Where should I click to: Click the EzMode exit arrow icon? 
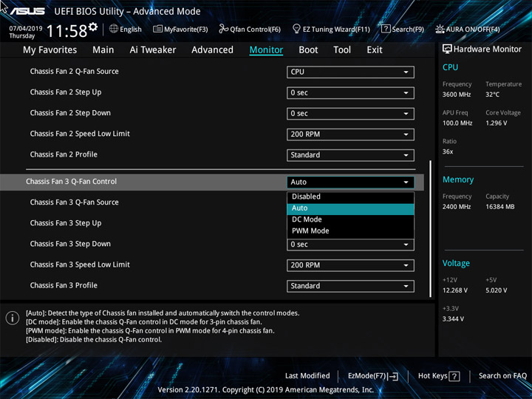pyautogui.click(x=393, y=376)
